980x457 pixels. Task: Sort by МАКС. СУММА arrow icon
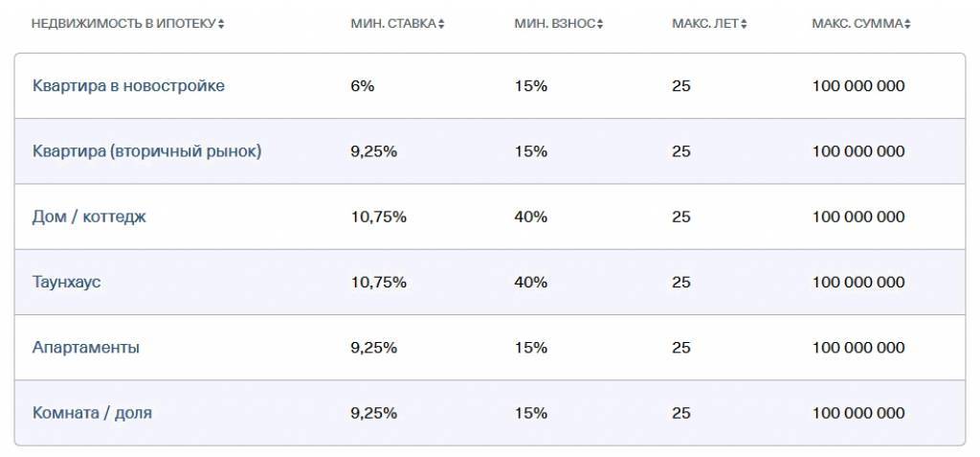[x=907, y=24]
